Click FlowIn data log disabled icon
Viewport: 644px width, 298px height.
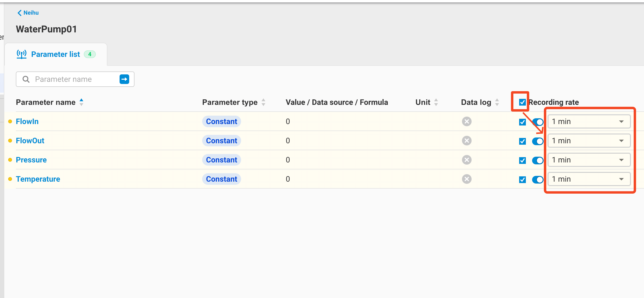[467, 121]
